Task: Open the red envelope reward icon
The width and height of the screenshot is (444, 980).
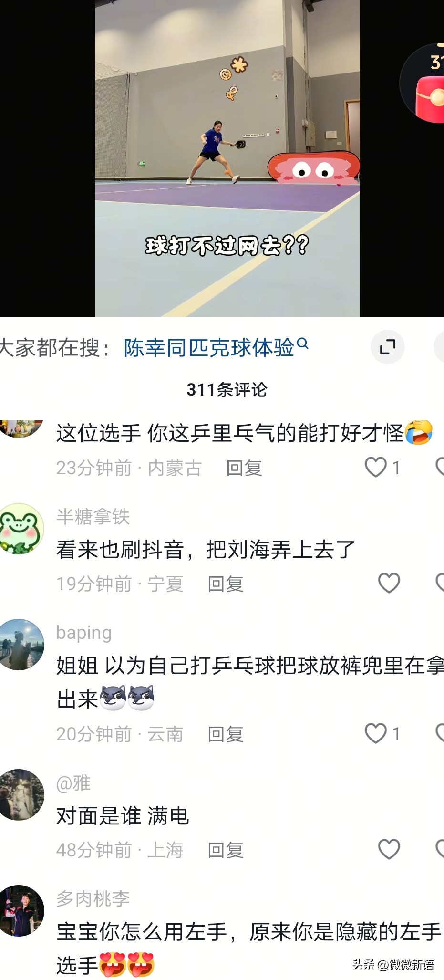Action: pyautogui.click(x=429, y=98)
